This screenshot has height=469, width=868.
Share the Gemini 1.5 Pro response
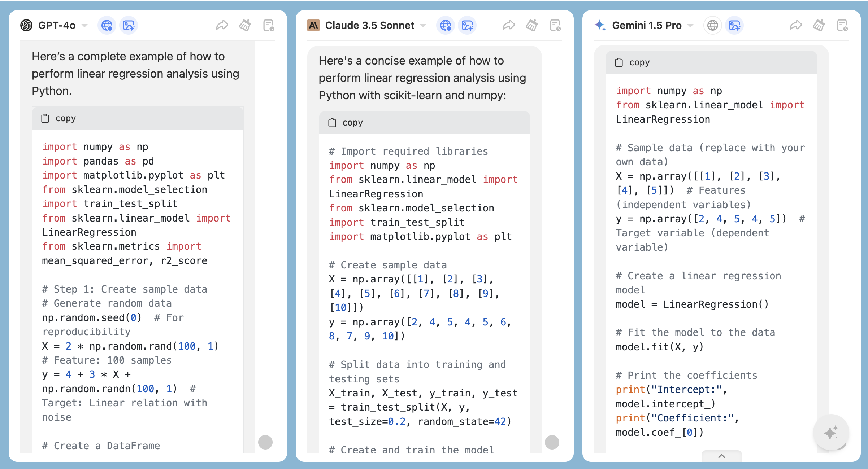point(795,25)
